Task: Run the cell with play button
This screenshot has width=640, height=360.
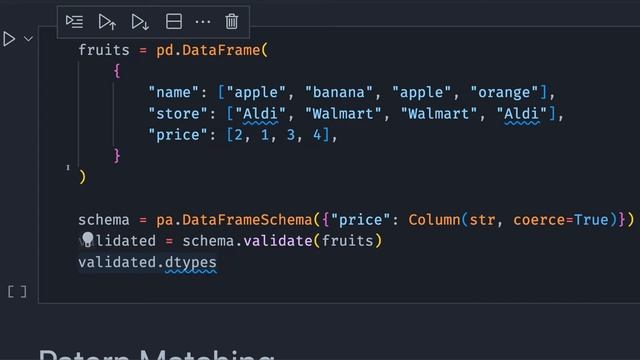Action: (x=9, y=39)
